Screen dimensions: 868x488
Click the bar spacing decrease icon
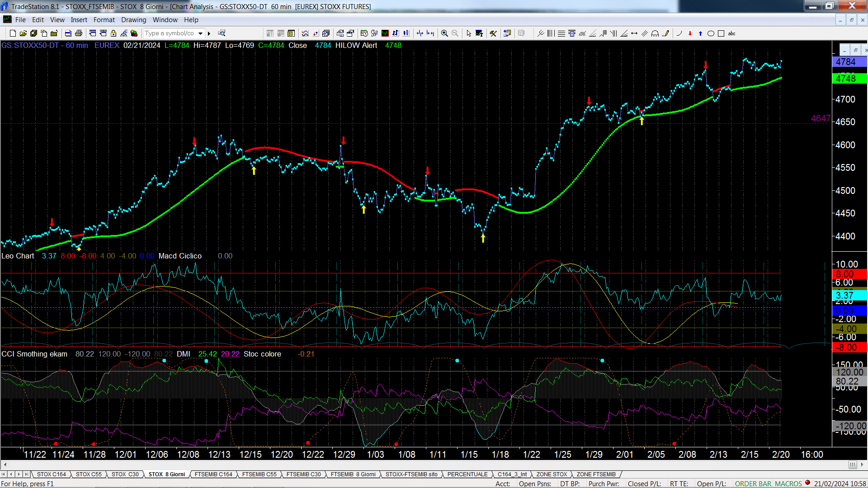[420, 33]
